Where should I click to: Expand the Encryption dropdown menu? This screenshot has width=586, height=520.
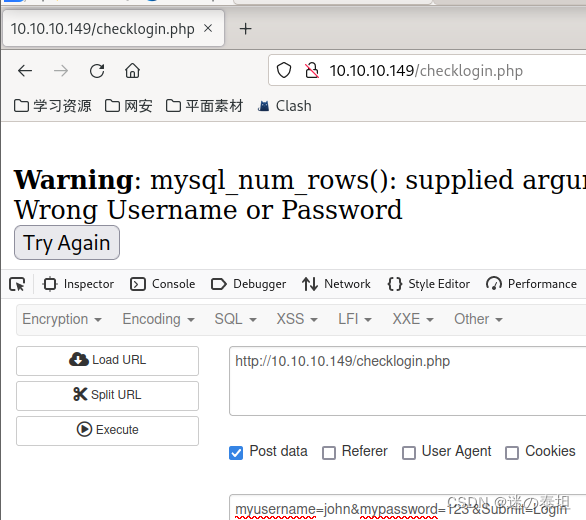point(62,319)
